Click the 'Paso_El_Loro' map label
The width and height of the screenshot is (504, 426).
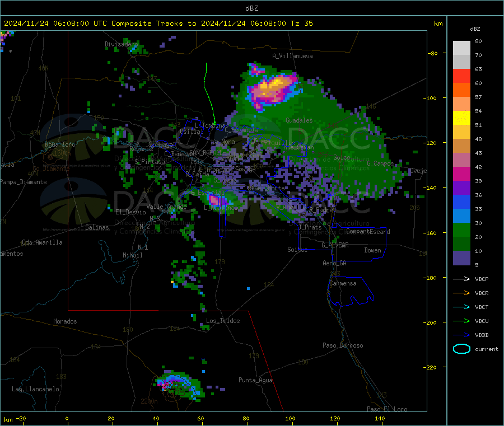pyautogui.click(x=387, y=409)
